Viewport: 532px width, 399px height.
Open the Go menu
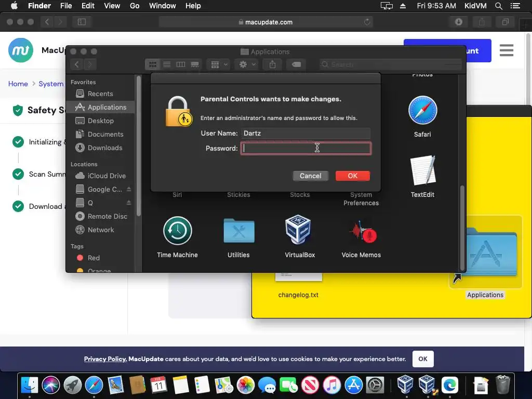click(x=135, y=6)
